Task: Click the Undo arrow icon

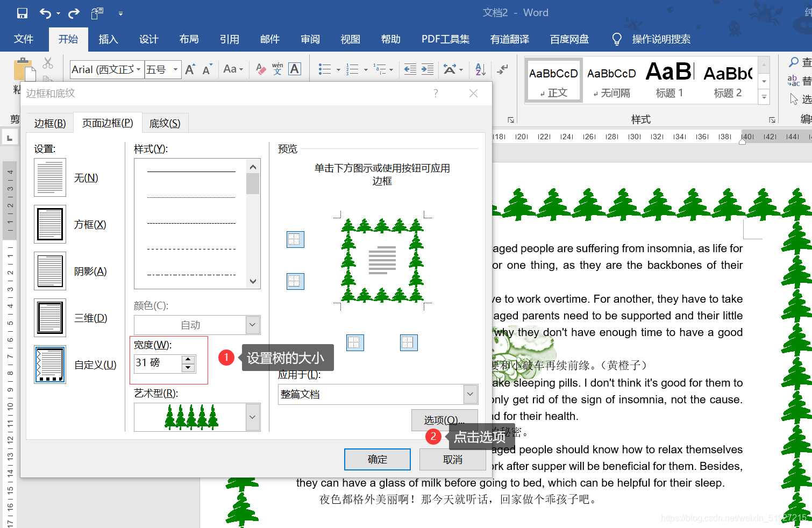Action: coord(46,13)
